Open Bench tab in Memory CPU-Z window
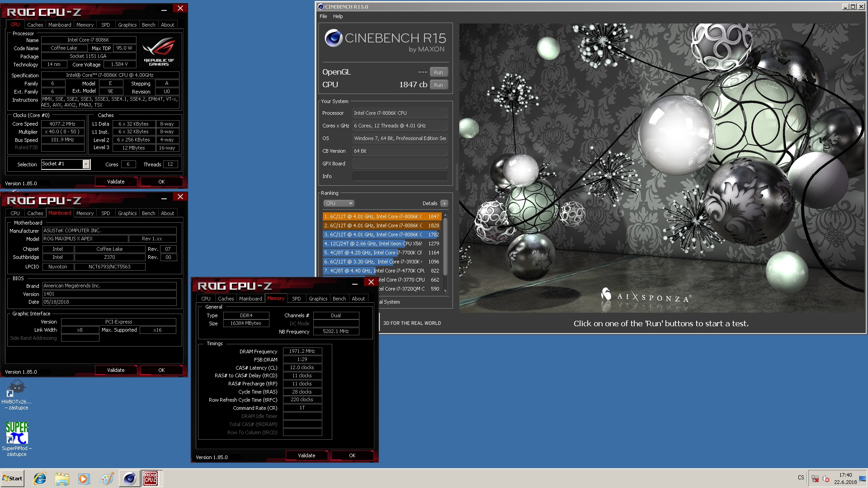Screen dimensions: 868x488 [x=339, y=299]
